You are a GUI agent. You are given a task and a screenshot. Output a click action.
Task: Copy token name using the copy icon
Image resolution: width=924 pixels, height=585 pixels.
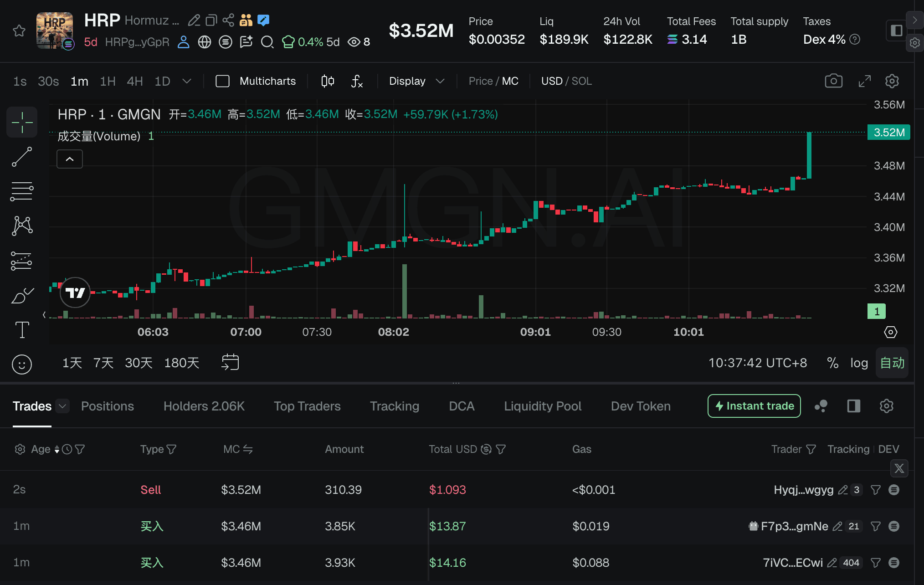211,20
